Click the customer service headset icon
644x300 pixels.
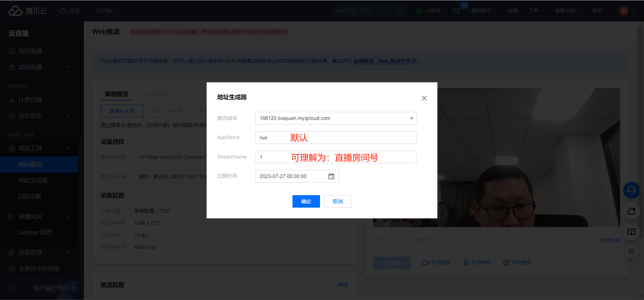(632, 190)
